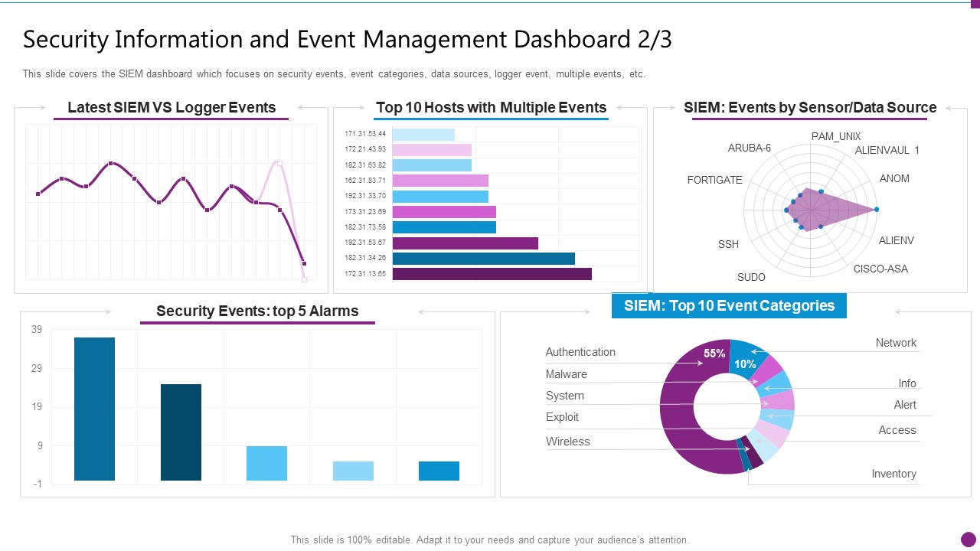Click the 'Info' category label
The image size is (980, 551).
click(907, 383)
